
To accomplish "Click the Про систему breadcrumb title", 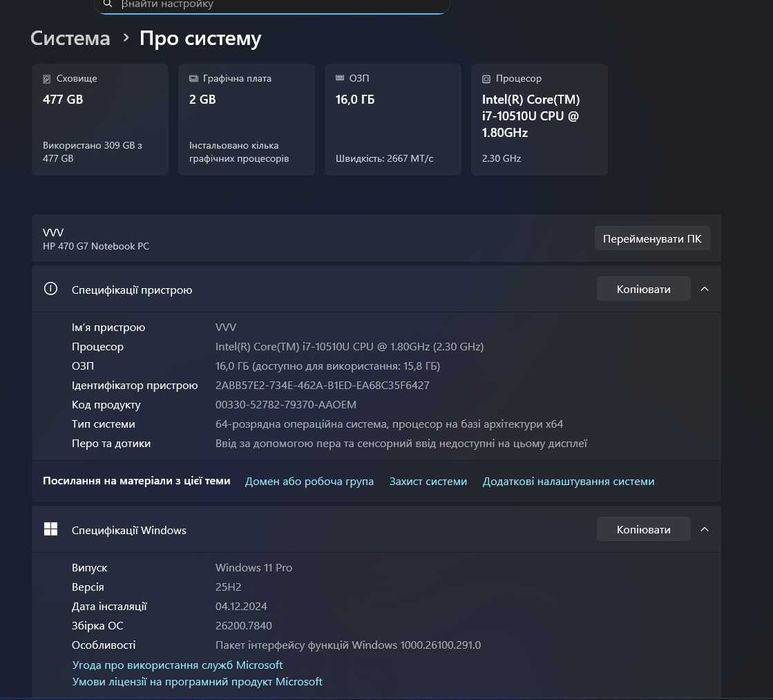I will tap(200, 38).
